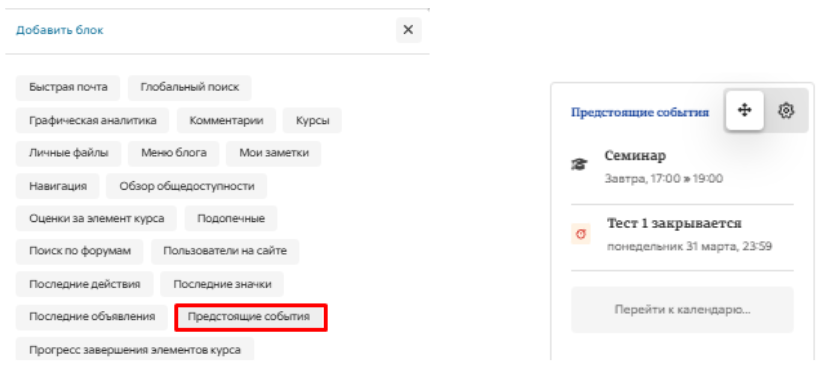
Task: Open the Семинар event title
Action: pos(635,156)
